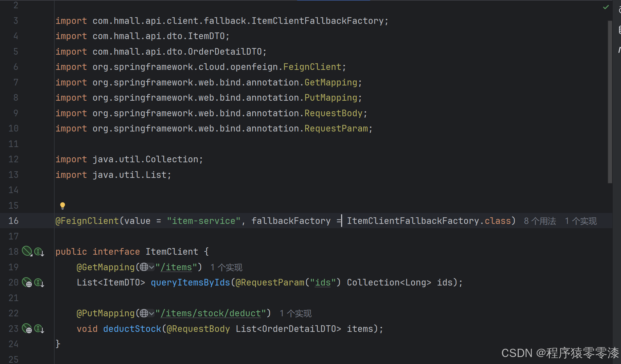Screen dimensions: 621x364
Task: Click the @RequestBody annotation on line 23
Action: [198, 329]
